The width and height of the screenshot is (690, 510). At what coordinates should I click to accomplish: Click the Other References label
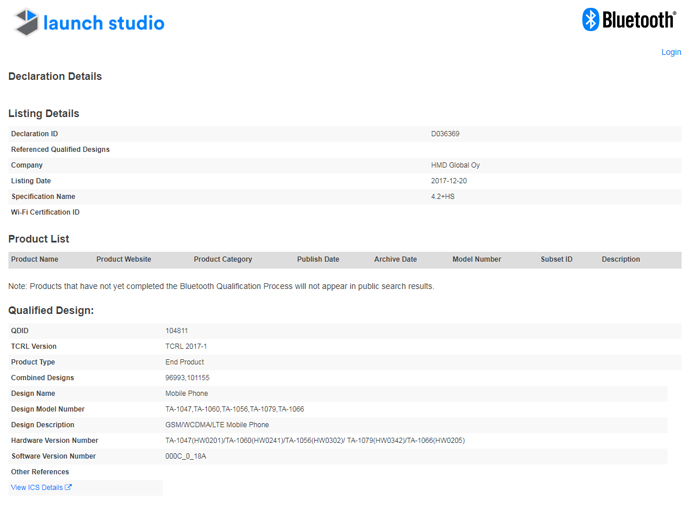pos(40,472)
